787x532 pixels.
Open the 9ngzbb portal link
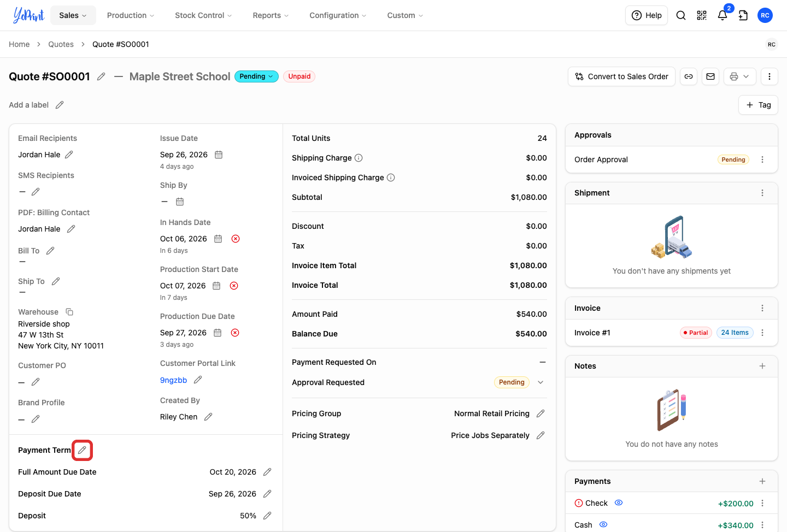tap(174, 380)
